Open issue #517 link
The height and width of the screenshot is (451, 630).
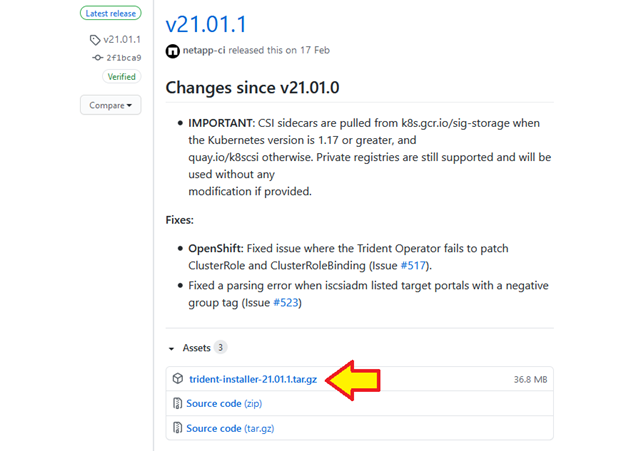coord(413,266)
